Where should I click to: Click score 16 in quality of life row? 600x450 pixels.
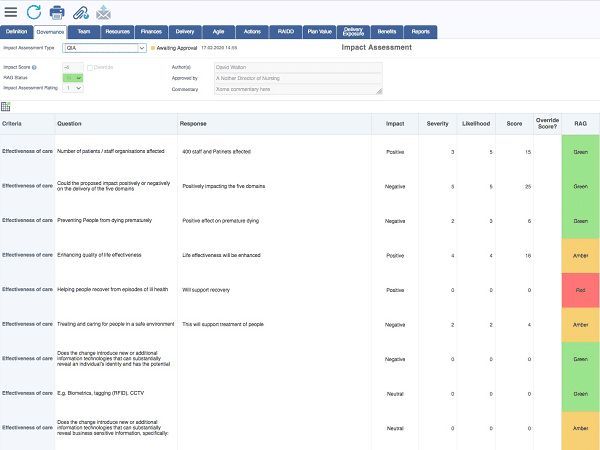[528, 256]
